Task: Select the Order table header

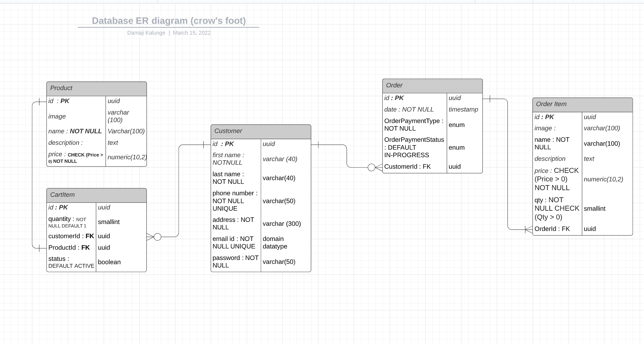Action: pyautogui.click(x=432, y=86)
